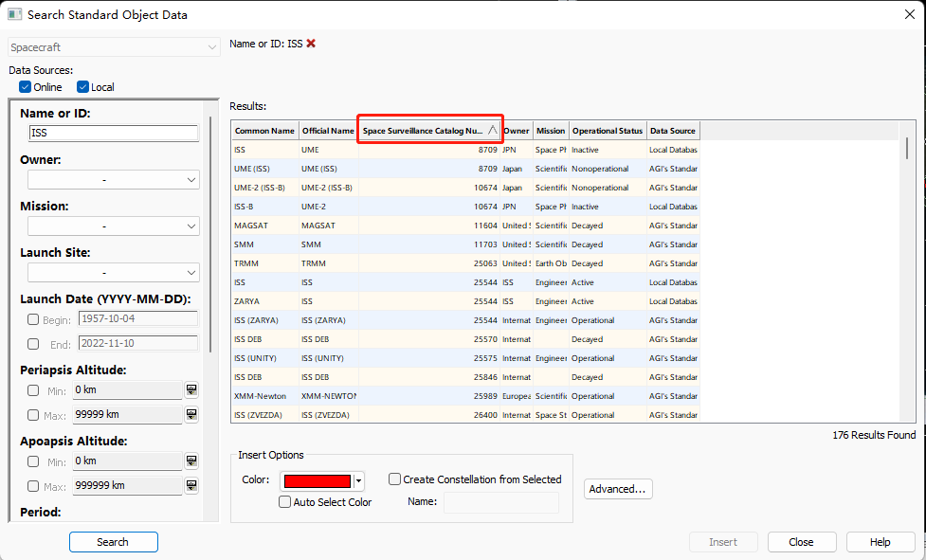
Task: Open the Advanced... options
Action: pyautogui.click(x=618, y=489)
